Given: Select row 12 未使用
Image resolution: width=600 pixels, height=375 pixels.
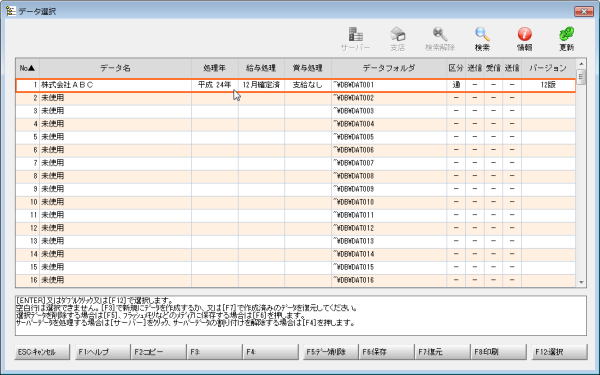Looking at the screenshot, I should click(x=295, y=228).
